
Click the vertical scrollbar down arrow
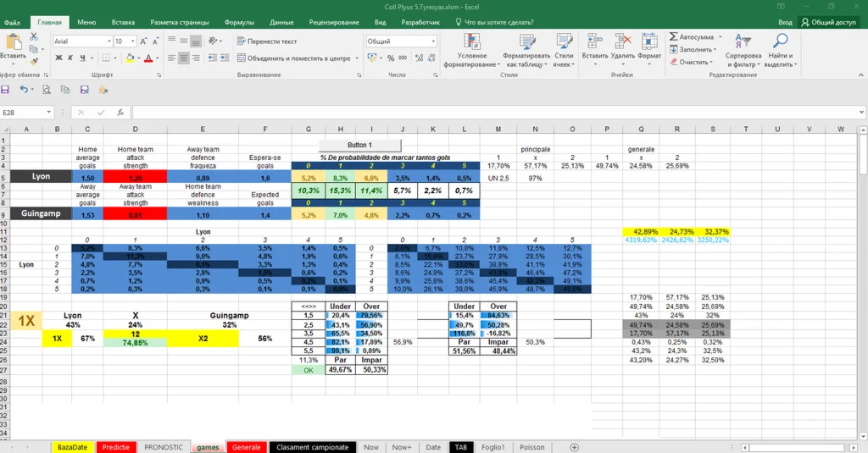[863, 437]
